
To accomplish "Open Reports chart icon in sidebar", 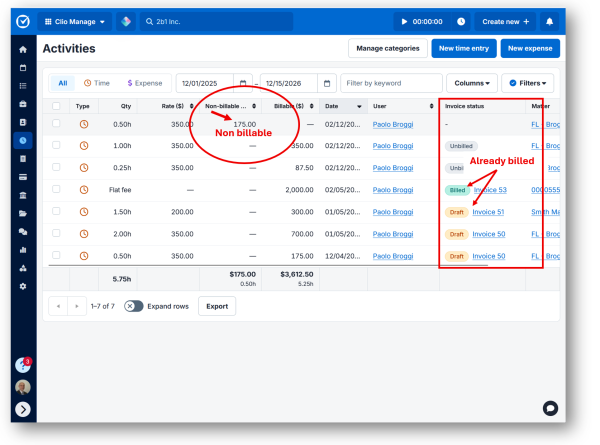I will [x=23, y=250].
